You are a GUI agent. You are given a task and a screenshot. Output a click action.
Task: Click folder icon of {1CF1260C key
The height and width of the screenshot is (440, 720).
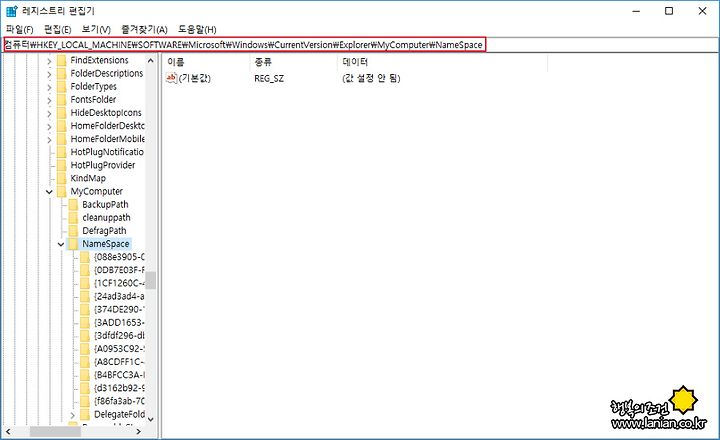pos(85,283)
